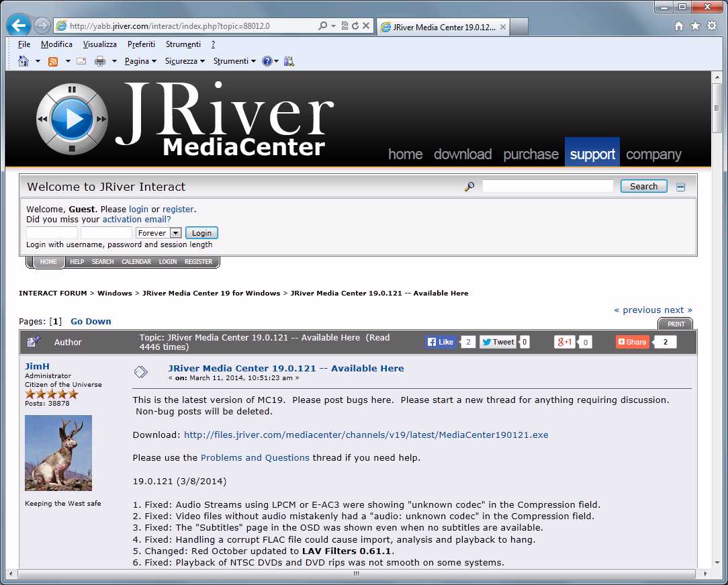Screen dimensions: 728x585
Task: Click the pause button on JRiver logo
Action: click(71, 89)
